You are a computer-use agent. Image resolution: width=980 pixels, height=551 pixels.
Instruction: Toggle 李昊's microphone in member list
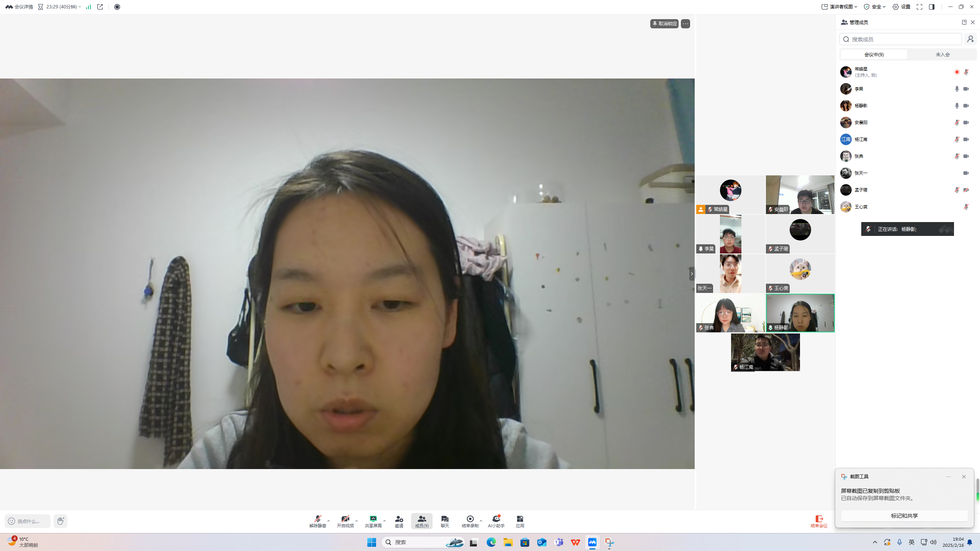pos(957,89)
